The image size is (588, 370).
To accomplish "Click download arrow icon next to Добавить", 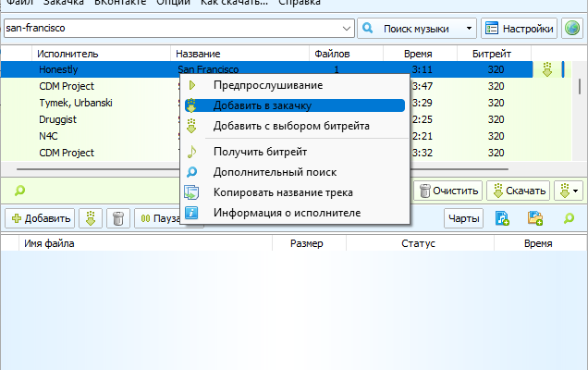I will (x=91, y=218).
